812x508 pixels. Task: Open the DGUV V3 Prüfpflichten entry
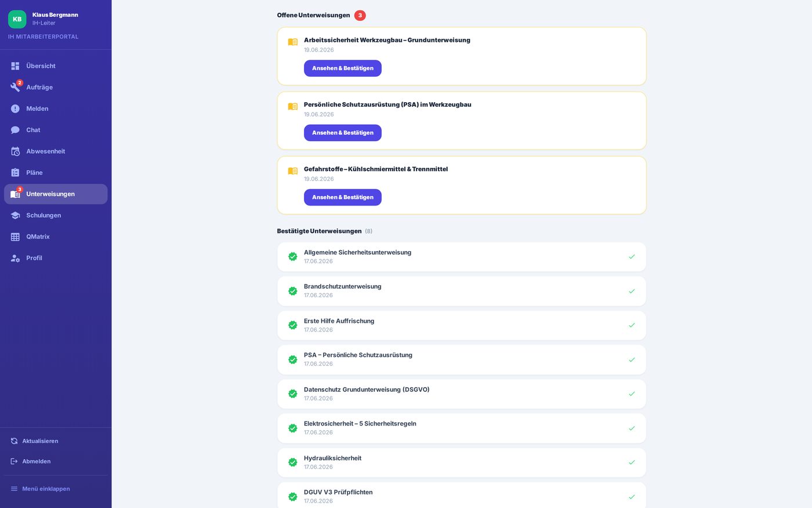[x=462, y=495]
